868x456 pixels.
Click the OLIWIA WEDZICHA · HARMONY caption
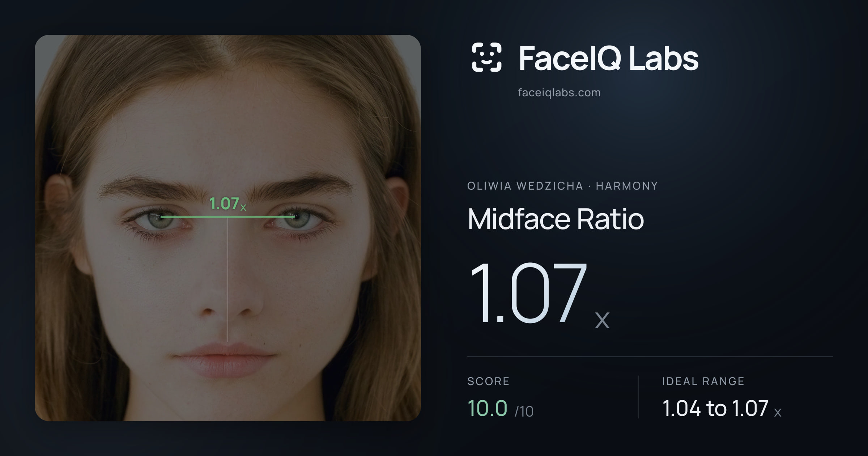click(562, 186)
